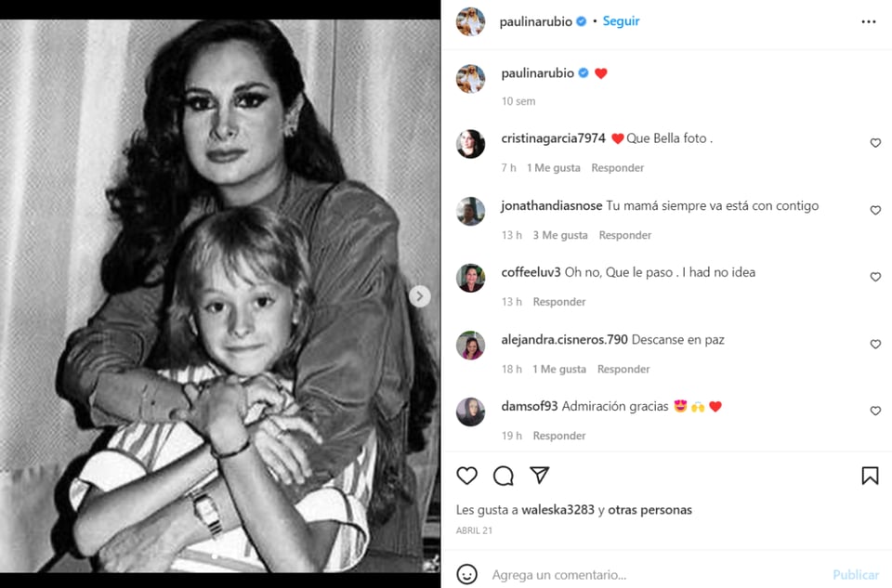The image size is (892, 588).
Task: Open the comment bubble icon
Action: click(503, 476)
